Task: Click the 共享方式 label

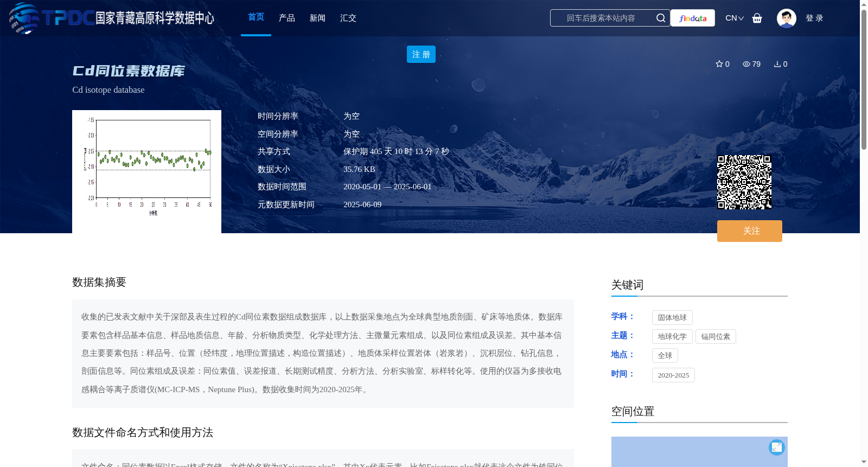Action: tap(274, 151)
